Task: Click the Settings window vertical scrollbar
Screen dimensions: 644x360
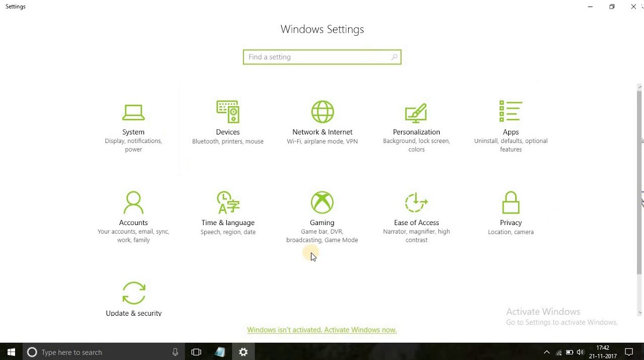Action: 639,181
